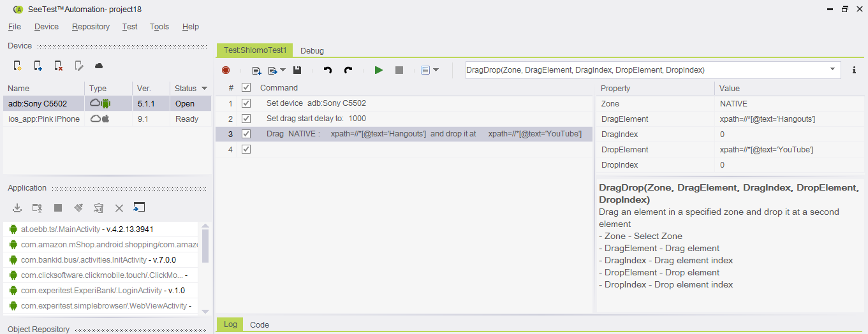Screen dimensions: 868x334
Task: Expand the Status column dropdown arrow
Action: 204,89
